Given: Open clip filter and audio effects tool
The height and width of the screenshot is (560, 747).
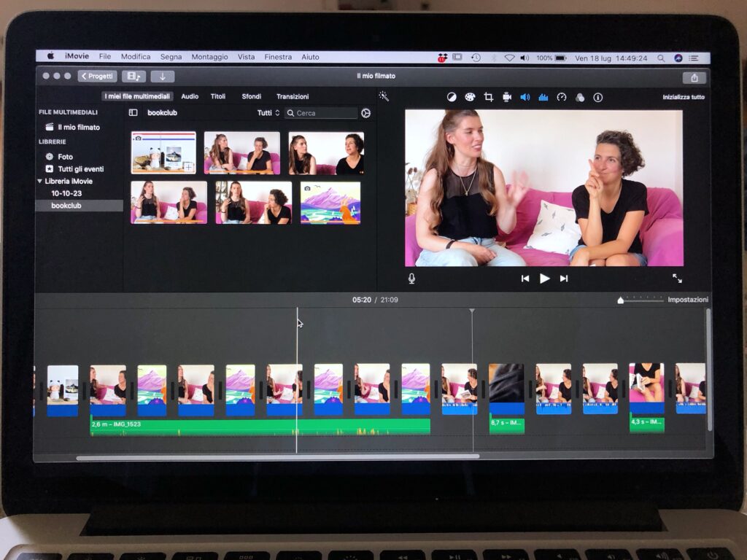Looking at the screenshot, I should tap(580, 98).
